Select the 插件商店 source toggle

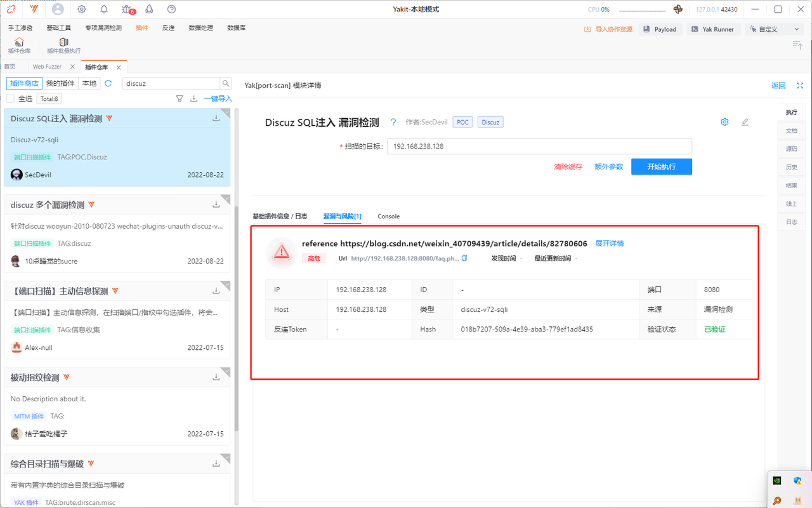pos(25,83)
